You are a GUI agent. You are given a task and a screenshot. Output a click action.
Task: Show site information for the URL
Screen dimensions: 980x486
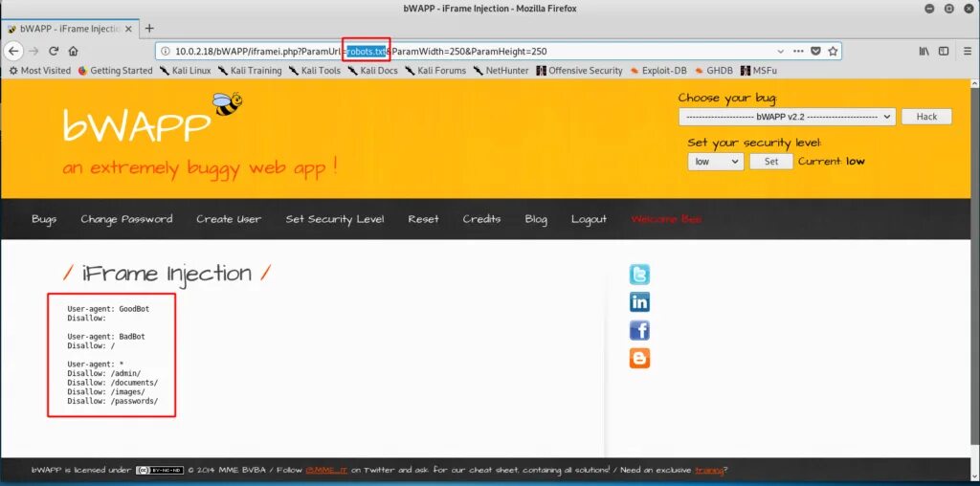pyautogui.click(x=165, y=52)
